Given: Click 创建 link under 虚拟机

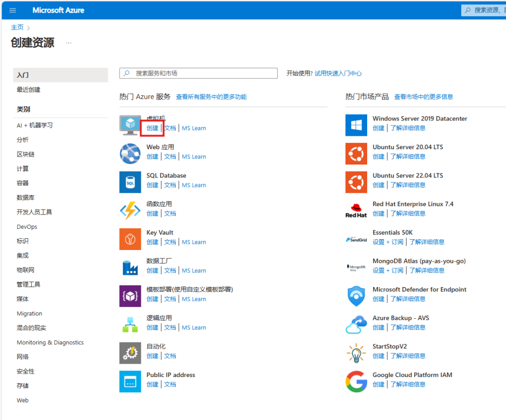Looking at the screenshot, I should [152, 128].
